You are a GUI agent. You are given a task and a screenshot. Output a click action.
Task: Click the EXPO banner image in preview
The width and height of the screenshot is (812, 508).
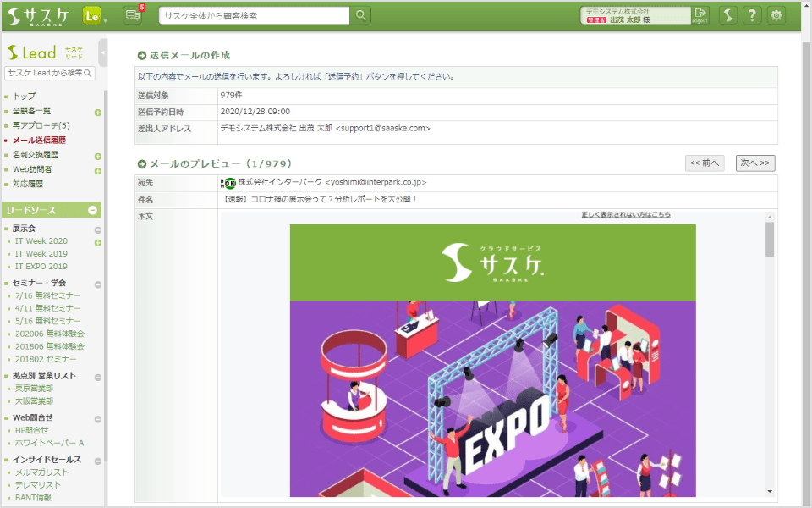[493, 399]
